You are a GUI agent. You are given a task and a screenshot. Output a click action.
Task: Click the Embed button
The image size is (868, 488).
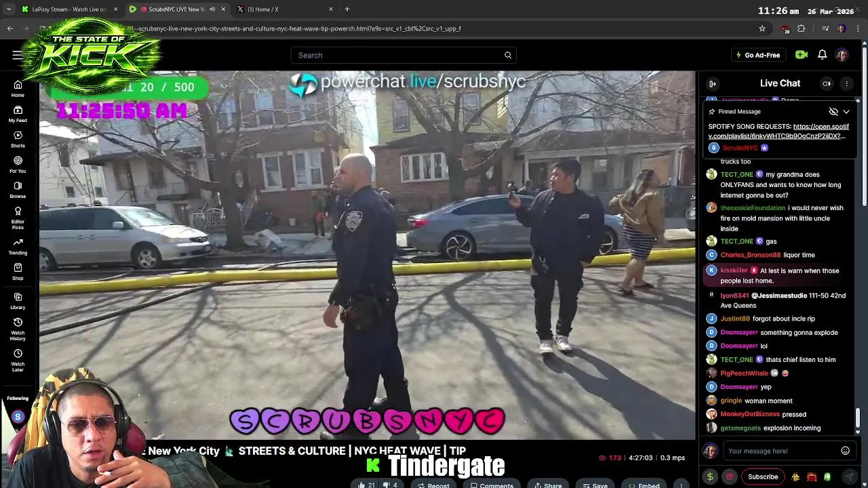point(643,484)
